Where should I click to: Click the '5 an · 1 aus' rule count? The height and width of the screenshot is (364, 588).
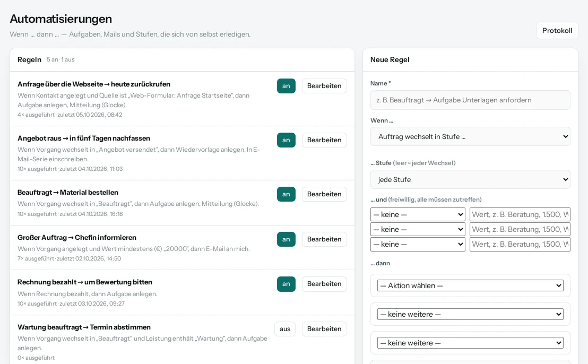click(60, 59)
